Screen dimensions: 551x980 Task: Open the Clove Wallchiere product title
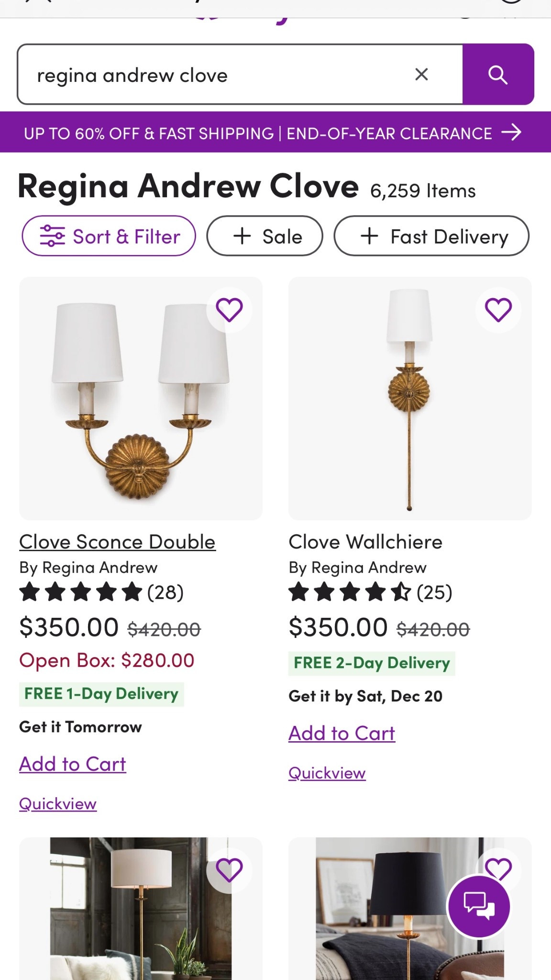tap(365, 542)
